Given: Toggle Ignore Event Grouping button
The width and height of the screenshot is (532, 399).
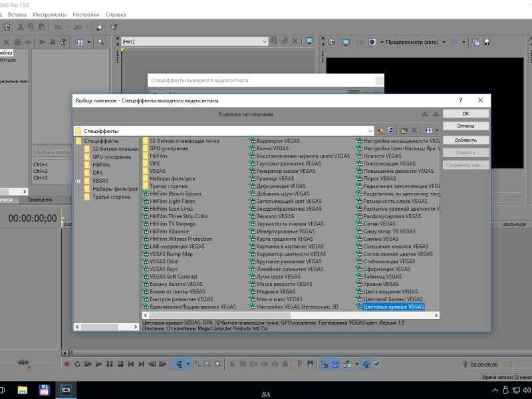Looking at the screenshot, I should click(x=376, y=364).
